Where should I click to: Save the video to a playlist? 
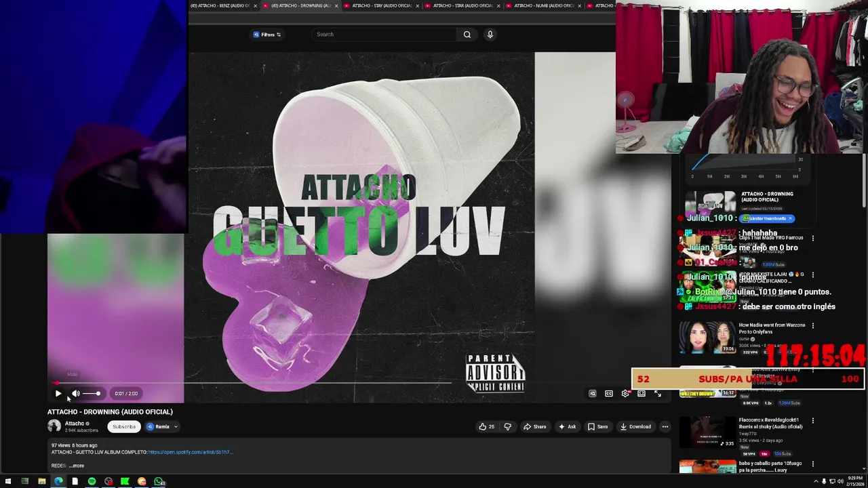[x=597, y=426]
